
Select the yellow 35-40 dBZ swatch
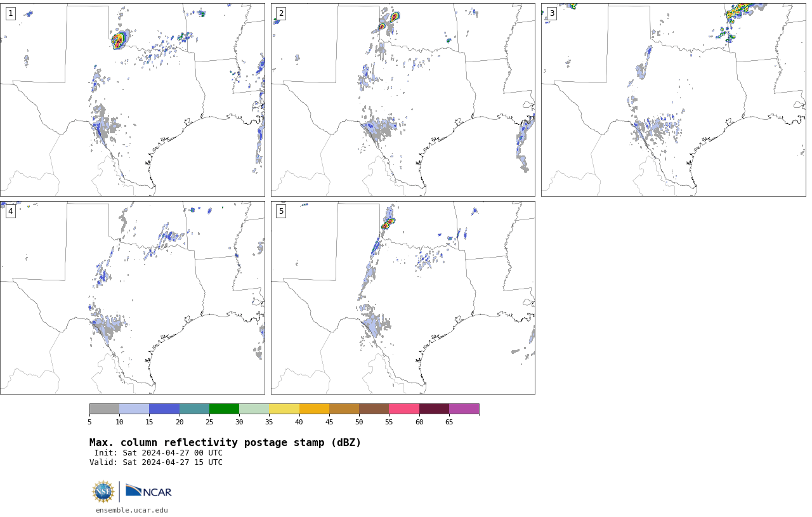(284, 409)
